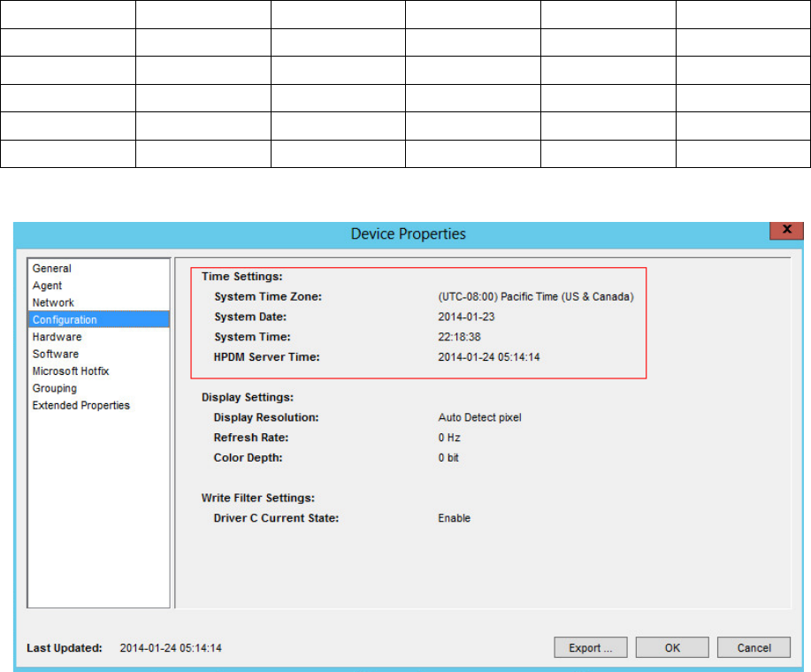Screen dimensions: 811x672
Task: Click the Pacific Time zone value
Action: coord(536,297)
